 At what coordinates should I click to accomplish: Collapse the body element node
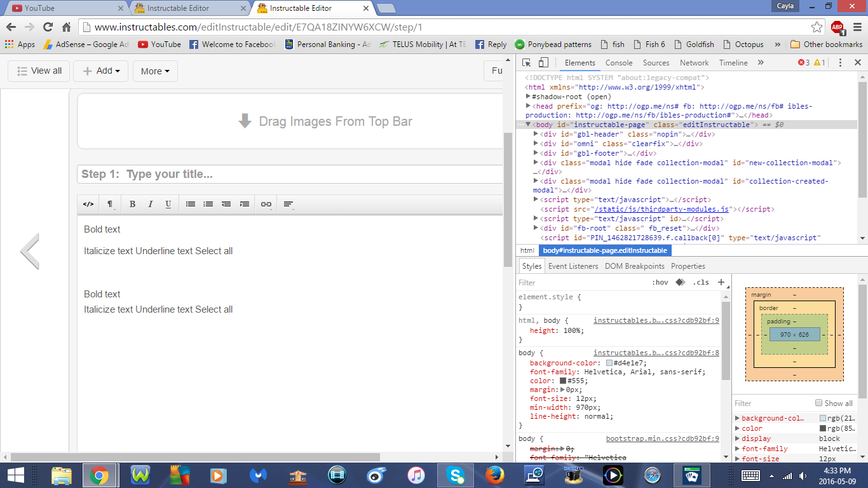(528, 125)
